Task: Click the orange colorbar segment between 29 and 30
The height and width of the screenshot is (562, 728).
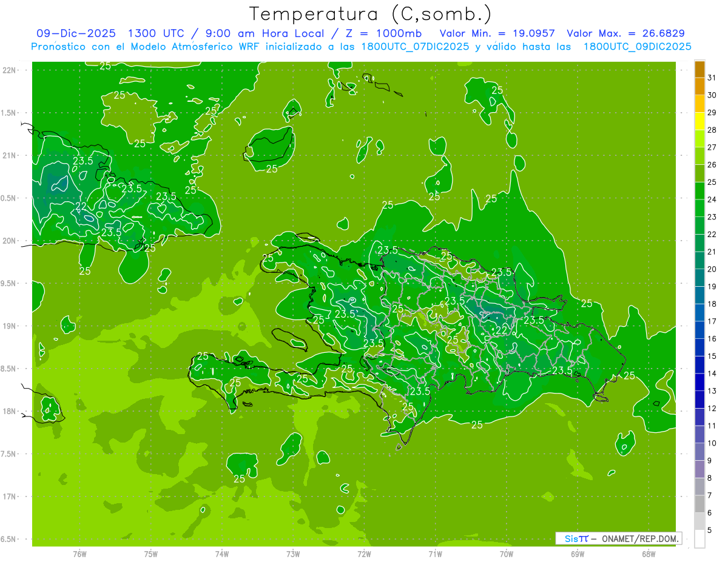Action: click(x=699, y=104)
